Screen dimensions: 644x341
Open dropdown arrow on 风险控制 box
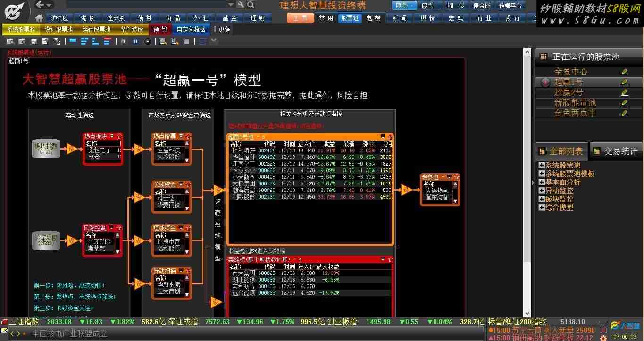coord(112,228)
